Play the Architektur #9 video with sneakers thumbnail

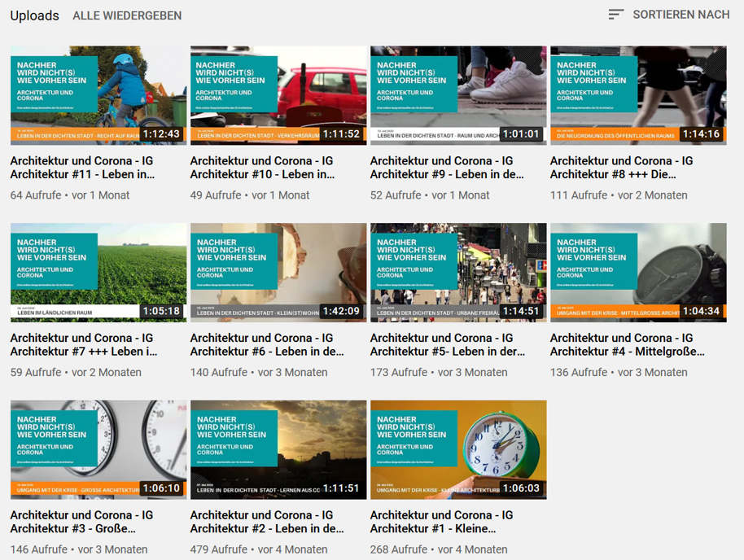click(458, 95)
